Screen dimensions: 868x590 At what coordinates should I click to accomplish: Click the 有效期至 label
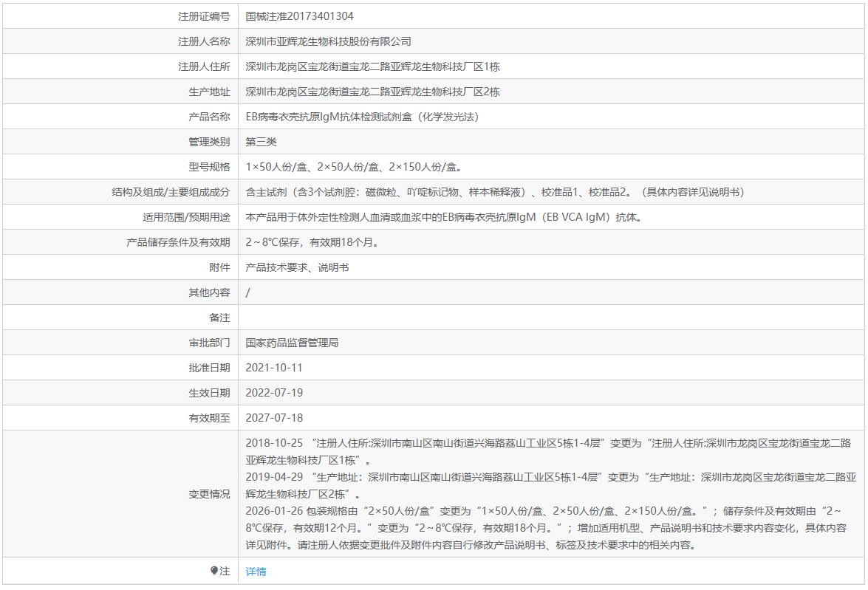209,418
